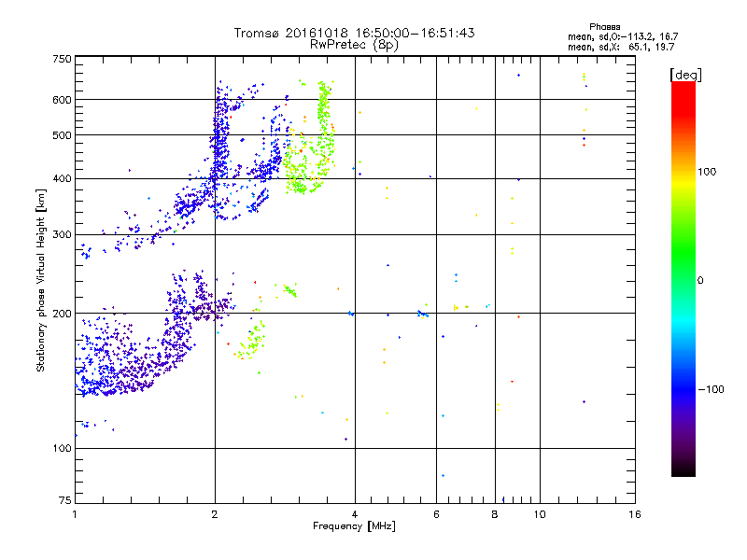Click the x-axis tick label '1'

coord(75,514)
